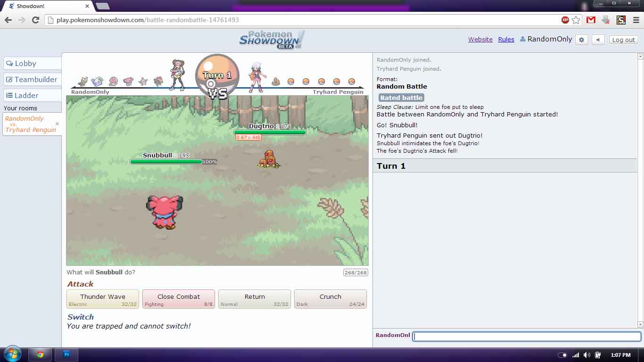
Task: Click the opponent's Dugtrio minisprite
Action: coord(276,81)
